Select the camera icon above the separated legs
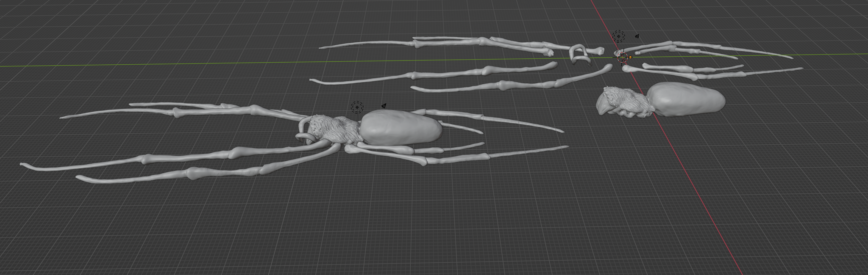Viewport: 868px width, 275px height. 637,36
